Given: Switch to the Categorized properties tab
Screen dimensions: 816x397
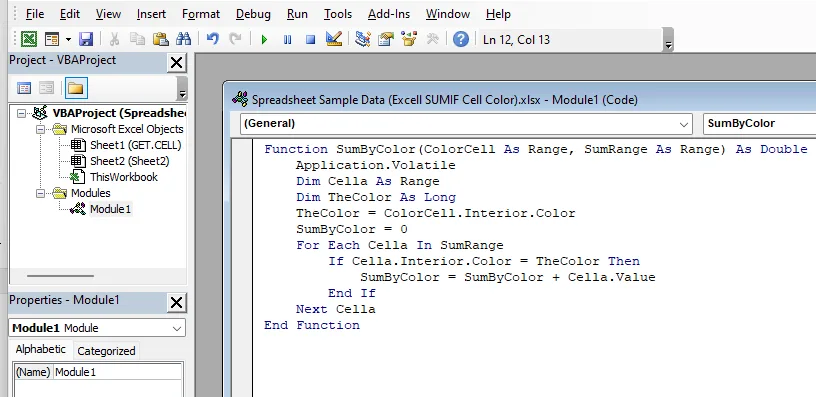Looking at the screenshot, I should pyautogui.click(x=106, y=351).
